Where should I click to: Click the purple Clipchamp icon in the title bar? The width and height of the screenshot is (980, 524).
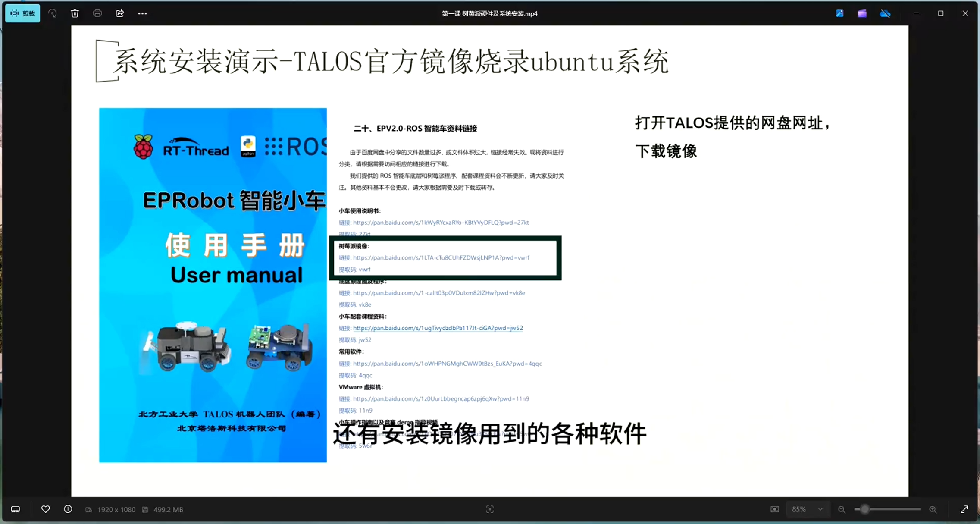click(862, 13)
